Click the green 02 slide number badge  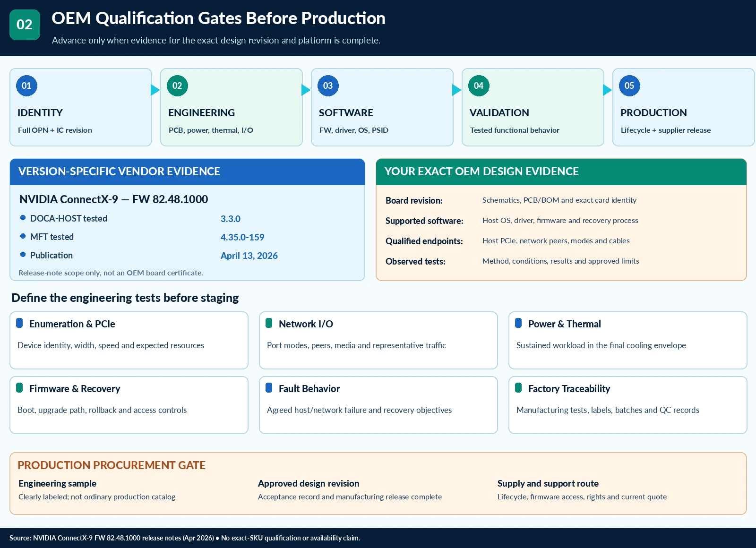tap(25, 25)
